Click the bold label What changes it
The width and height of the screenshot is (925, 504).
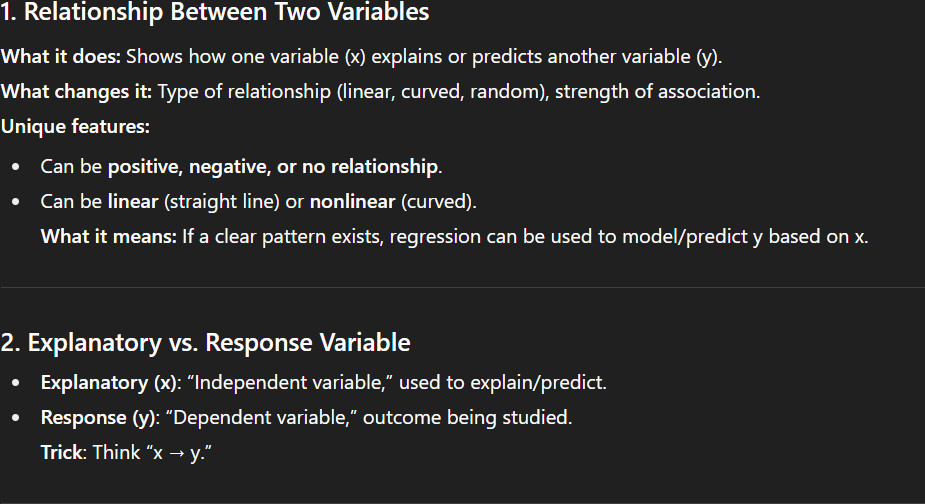tap(77, 92)
